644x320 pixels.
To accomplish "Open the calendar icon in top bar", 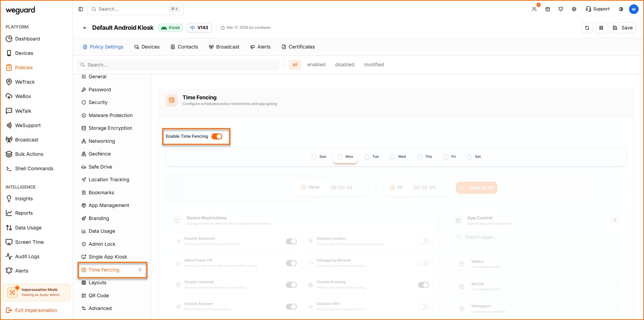I will (548, 9).
